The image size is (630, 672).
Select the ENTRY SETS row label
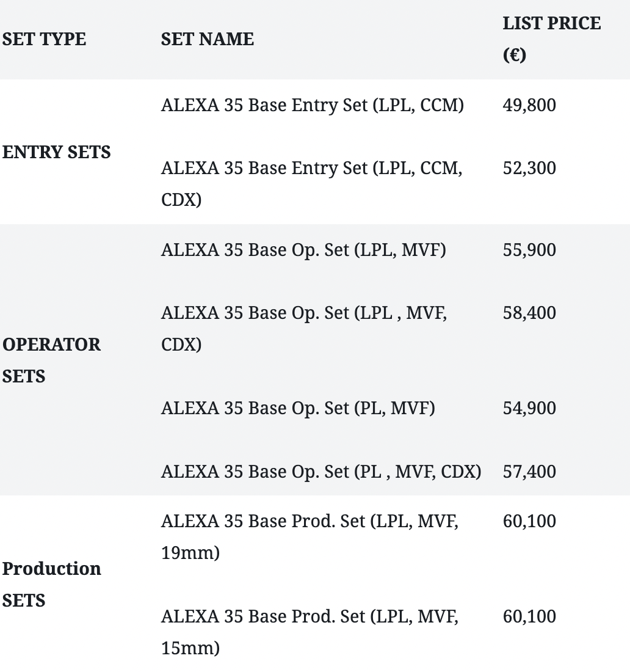[x=56, y=152]
